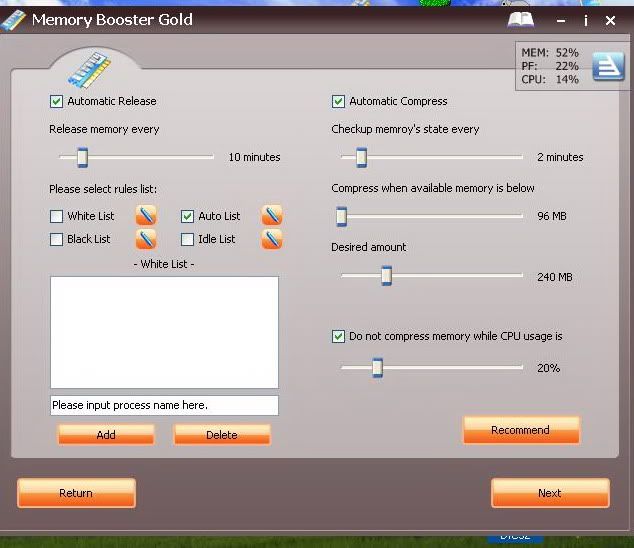Image resolution: width=634 pixels, height=548 pixels.
Task: Enable the White List checkbox
Action: click(56, 216)
